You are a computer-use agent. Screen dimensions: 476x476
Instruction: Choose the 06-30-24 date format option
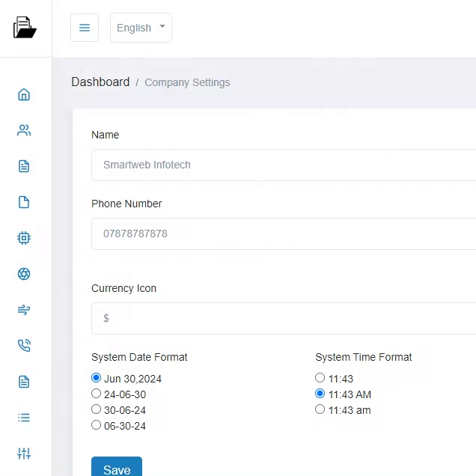96,425
